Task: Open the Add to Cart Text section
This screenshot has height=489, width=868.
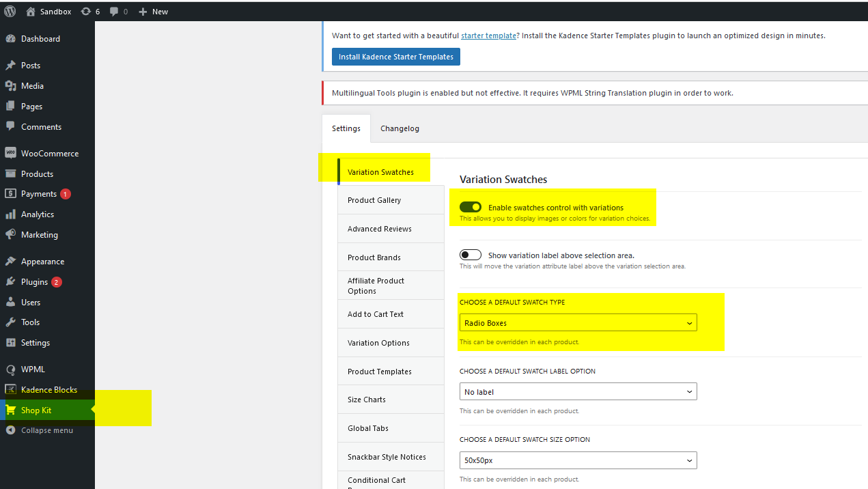Action: (x=391, y=314)
